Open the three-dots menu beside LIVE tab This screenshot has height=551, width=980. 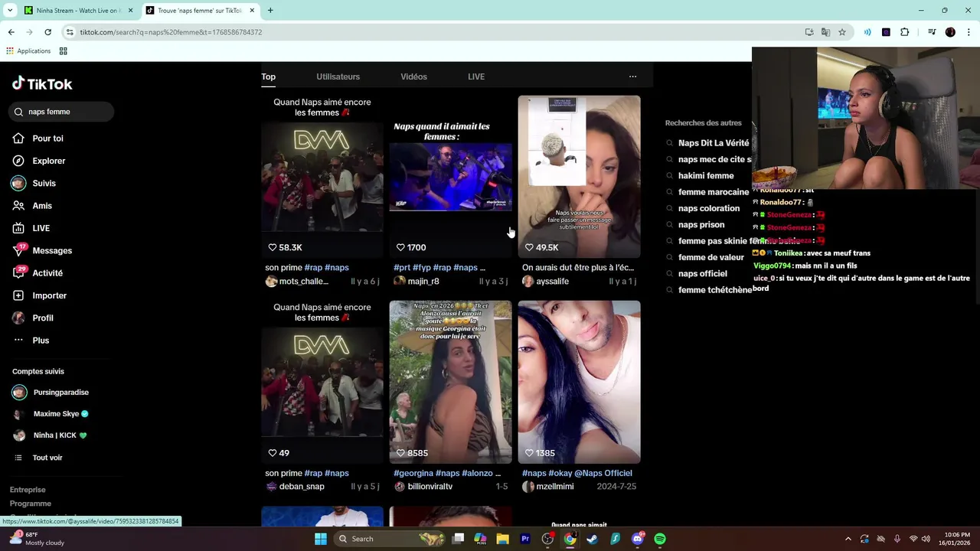point(632,77)
